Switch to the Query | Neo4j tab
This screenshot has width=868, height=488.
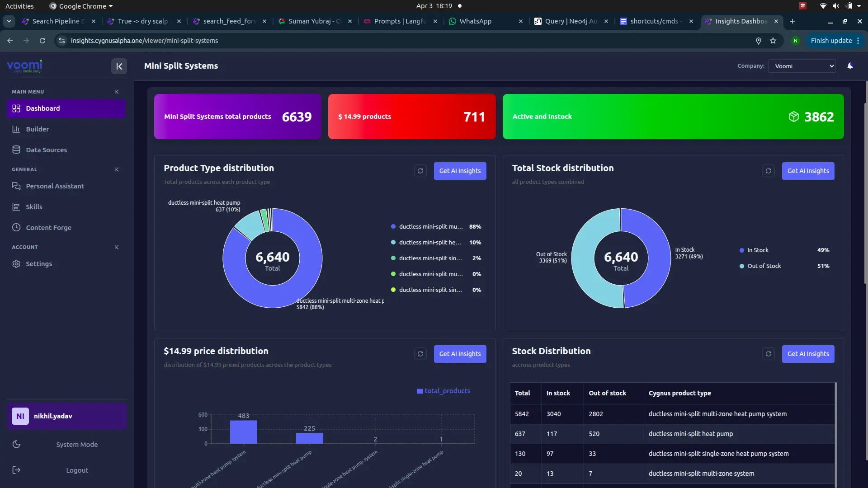(x=571, y=21)
